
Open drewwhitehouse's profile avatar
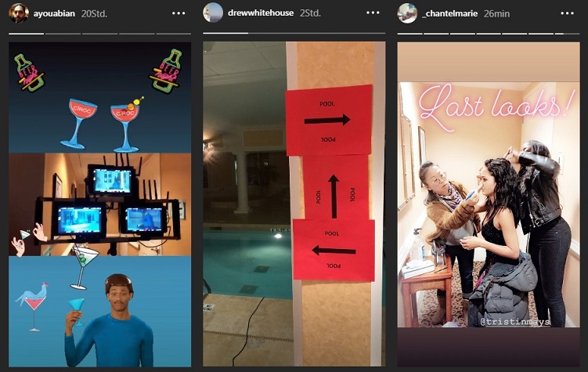[213, 13]
